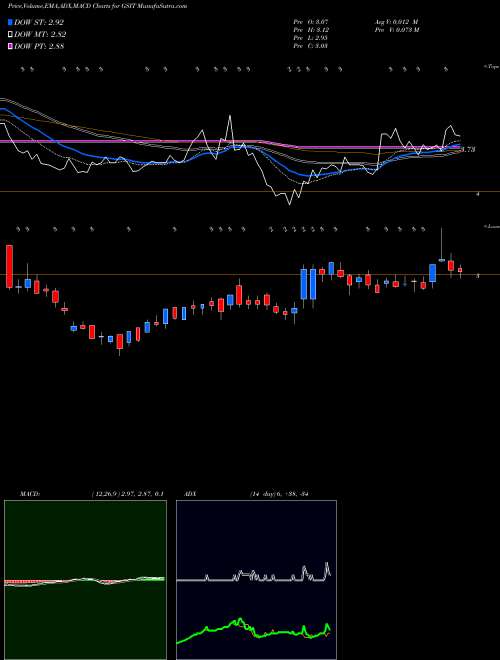This screenshot has height=660, width=500.
Task: Click the 'Pre L: 2.95' value
Action: 311,38
